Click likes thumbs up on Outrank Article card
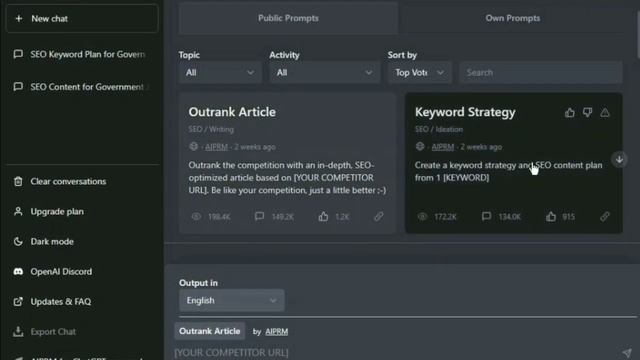Screen dimensions: 640x360 [323, 216]
